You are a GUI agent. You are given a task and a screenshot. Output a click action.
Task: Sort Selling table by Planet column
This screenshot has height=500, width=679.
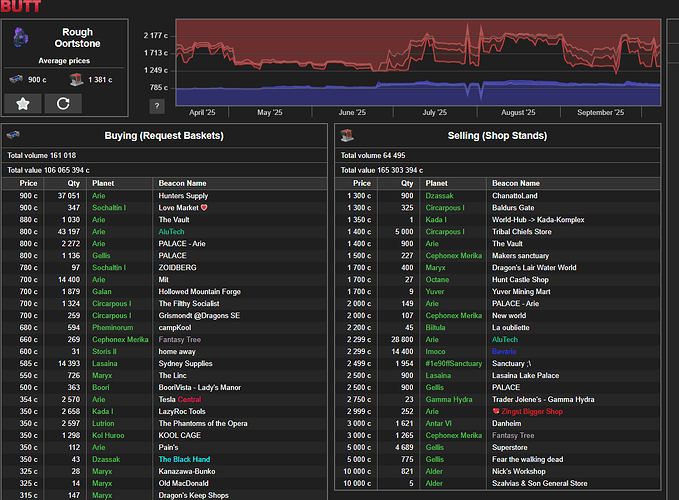[435, 183]
